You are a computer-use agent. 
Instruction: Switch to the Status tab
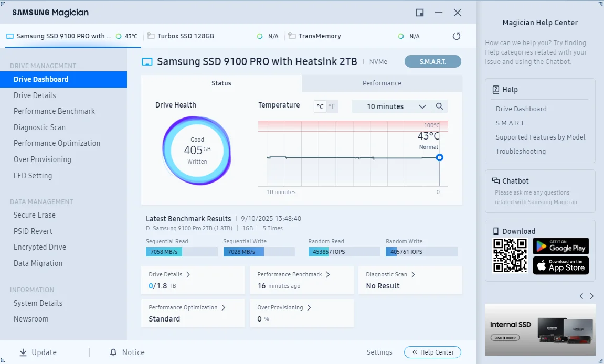221,83
